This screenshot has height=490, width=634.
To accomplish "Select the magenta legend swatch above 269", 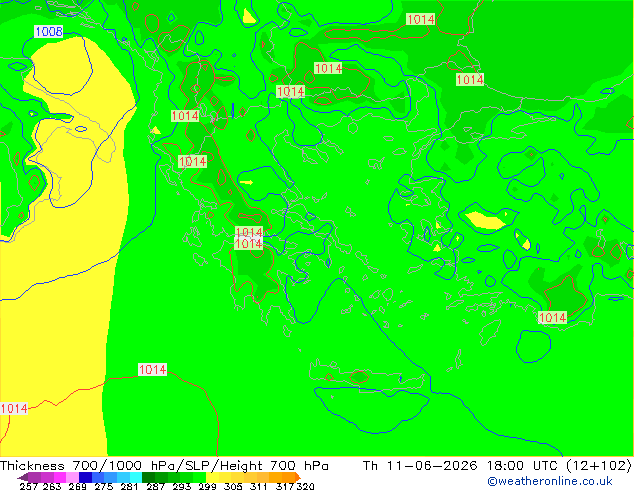I will click(59, 477).
